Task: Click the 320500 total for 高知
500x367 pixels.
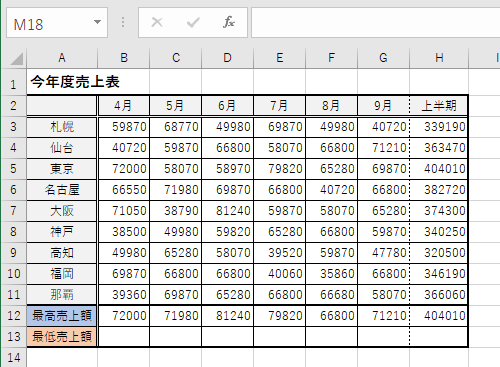Action: tap(439, 253)
